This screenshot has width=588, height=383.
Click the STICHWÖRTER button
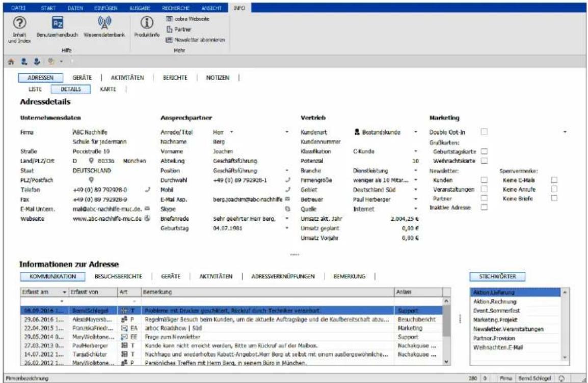497,276
